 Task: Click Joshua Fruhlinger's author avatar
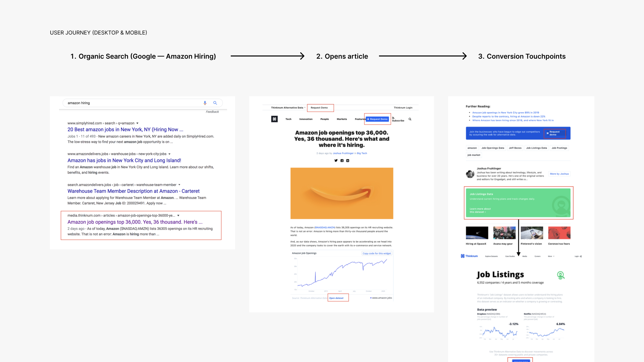coord(470,174)
